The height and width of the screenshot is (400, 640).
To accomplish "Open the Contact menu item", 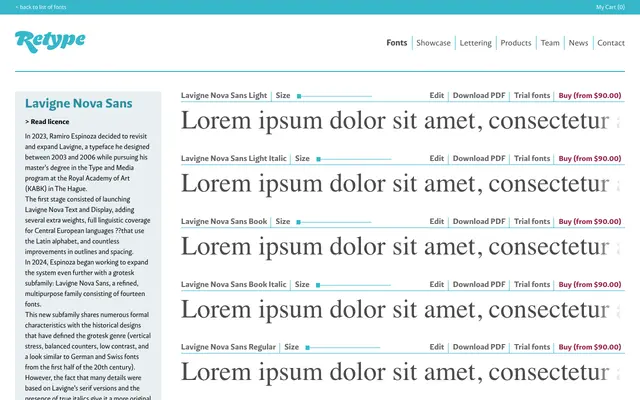I will pos(611,43).
